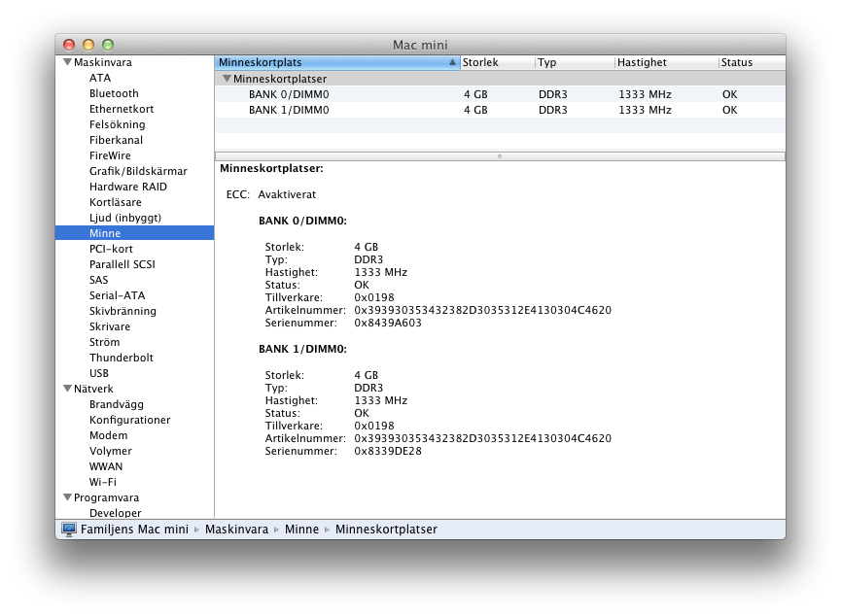This screenshot has height=616, width=841.
Task: Collapse the Programvara category
Action: tap(68, 497)
